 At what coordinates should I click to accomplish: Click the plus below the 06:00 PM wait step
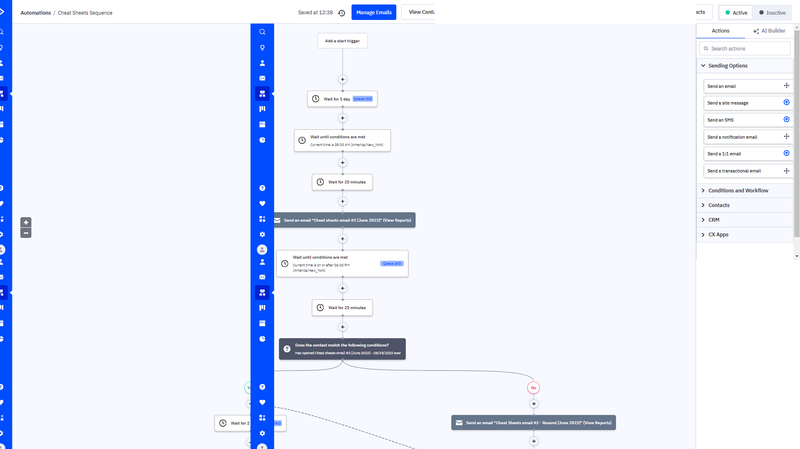click(342, 288)
